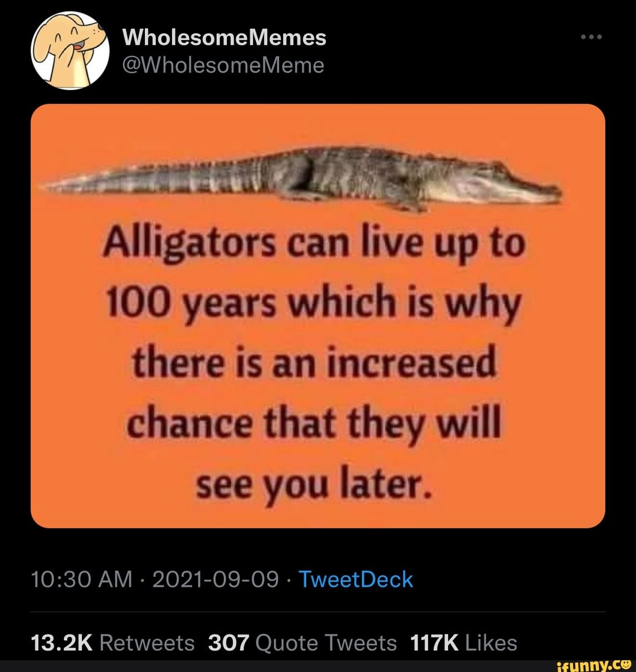
Task: Click the 13.2K Retweets count
Action: tap(112, 643)
